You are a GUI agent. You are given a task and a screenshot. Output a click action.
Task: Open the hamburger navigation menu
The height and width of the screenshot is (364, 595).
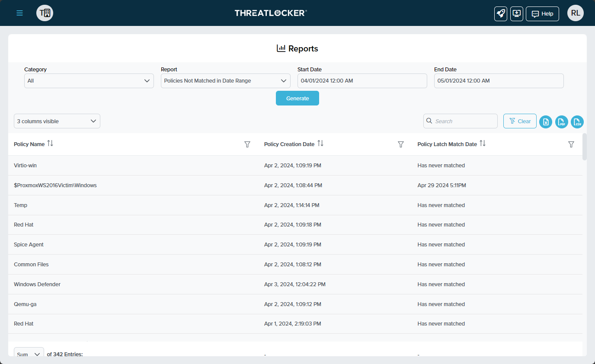19,13
